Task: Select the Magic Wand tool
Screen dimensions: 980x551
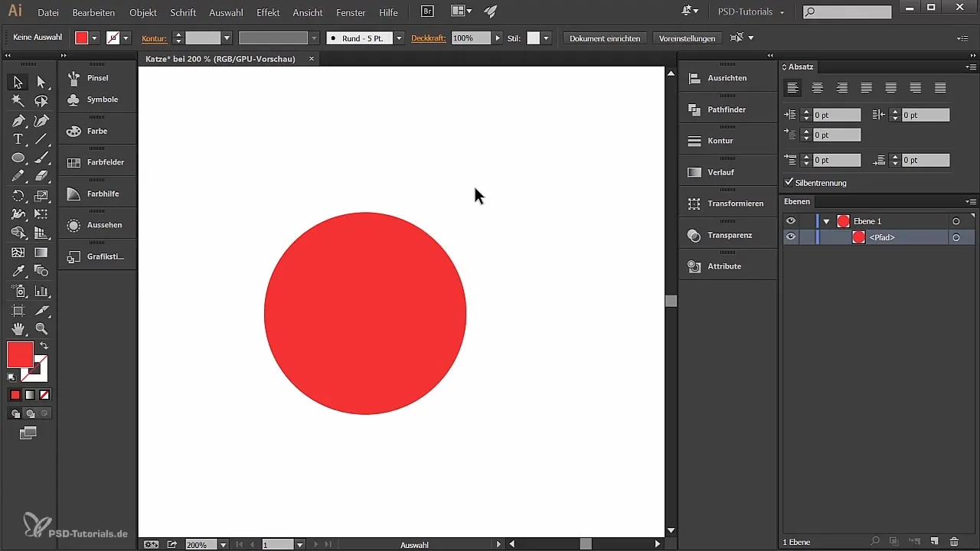Action: (18, 101)
